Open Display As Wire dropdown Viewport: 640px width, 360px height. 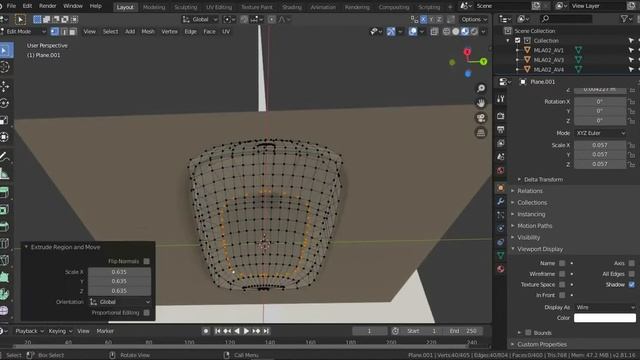605,307
